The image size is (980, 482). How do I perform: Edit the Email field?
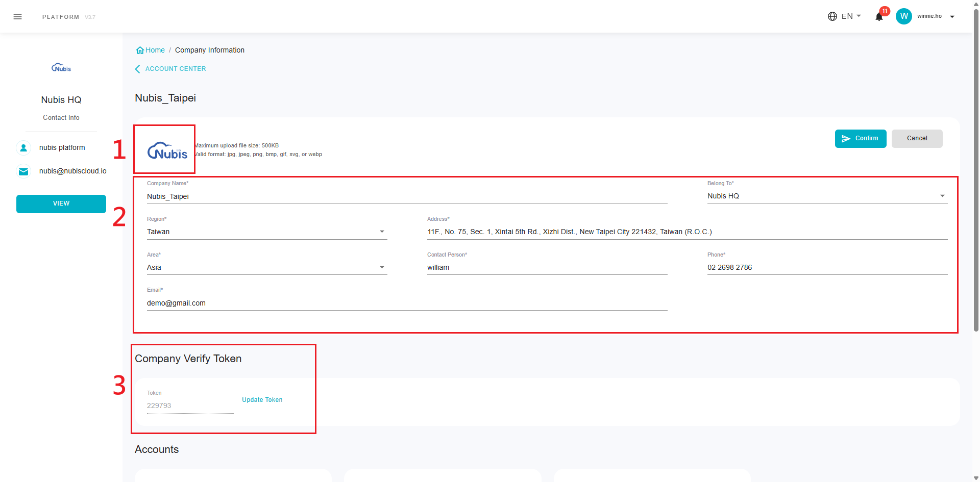pos(407,303)
